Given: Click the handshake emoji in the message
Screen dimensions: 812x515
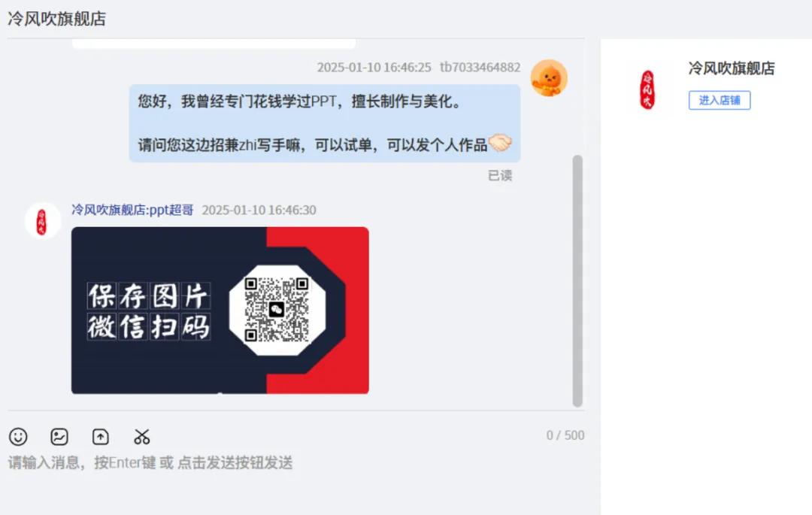Looking at the screenshot, I should (x=500, y=143).
